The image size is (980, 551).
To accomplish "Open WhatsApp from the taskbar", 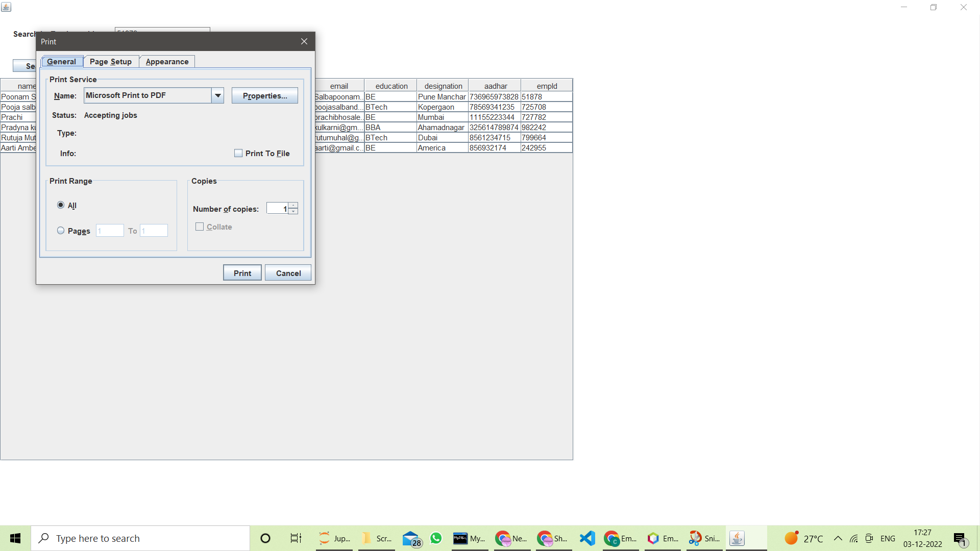I will tap(436, 538).
